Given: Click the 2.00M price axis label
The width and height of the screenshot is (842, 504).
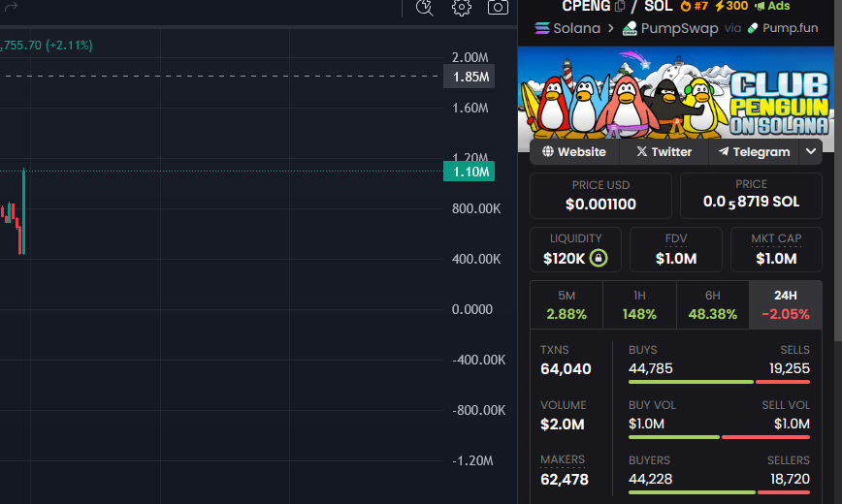Looking at the screenshot, I should (470, 57).
